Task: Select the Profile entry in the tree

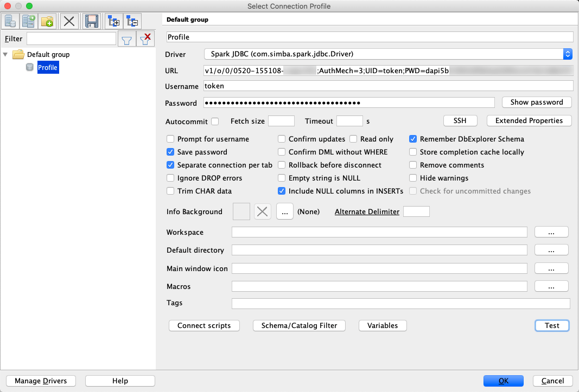Action: (x=47, y=67)
